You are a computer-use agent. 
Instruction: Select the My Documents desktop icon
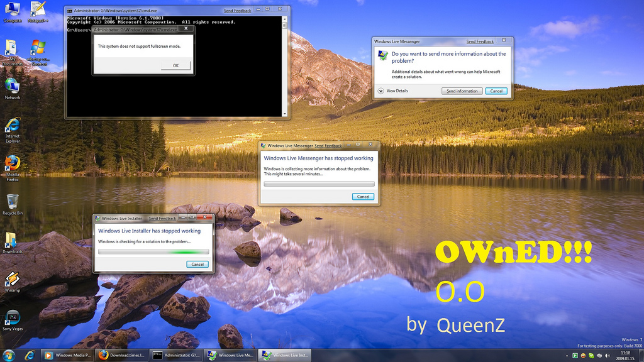13,53
